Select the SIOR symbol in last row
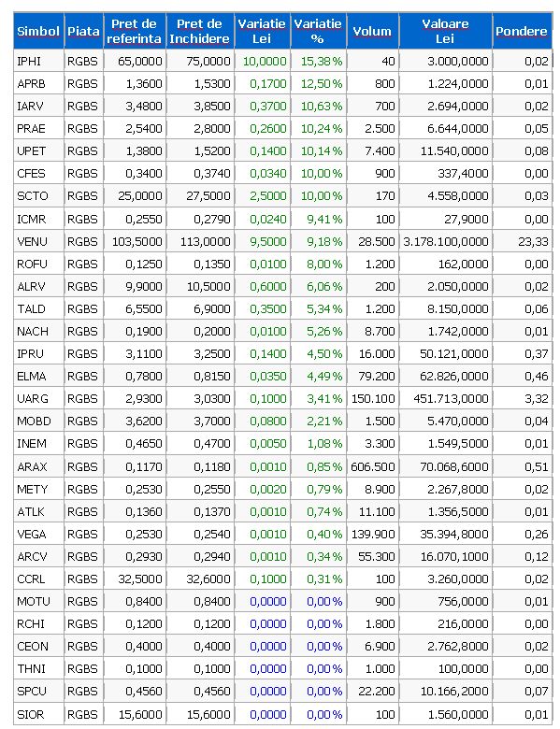 click(31, 714)
